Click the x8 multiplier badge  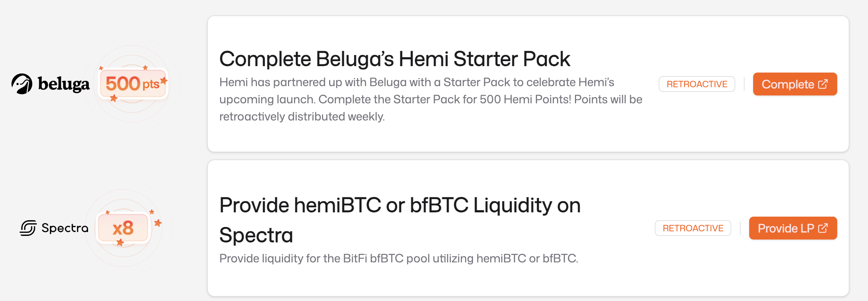point(123,228)
